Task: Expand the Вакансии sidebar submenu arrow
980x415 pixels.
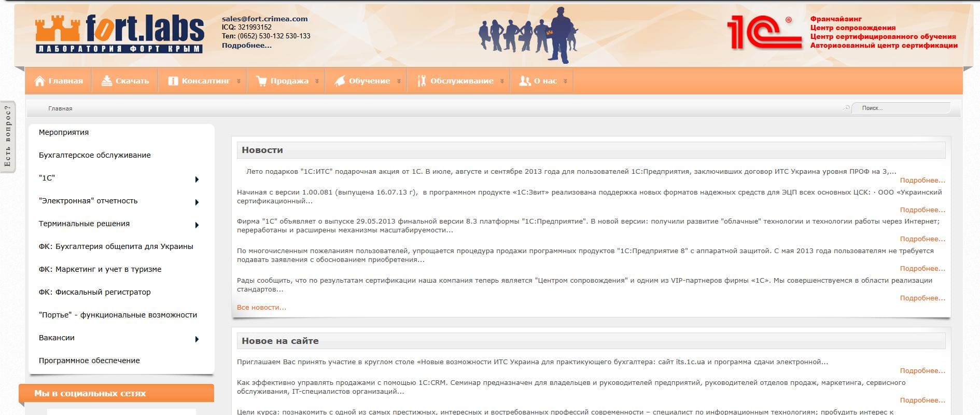Action: [197, 339]
